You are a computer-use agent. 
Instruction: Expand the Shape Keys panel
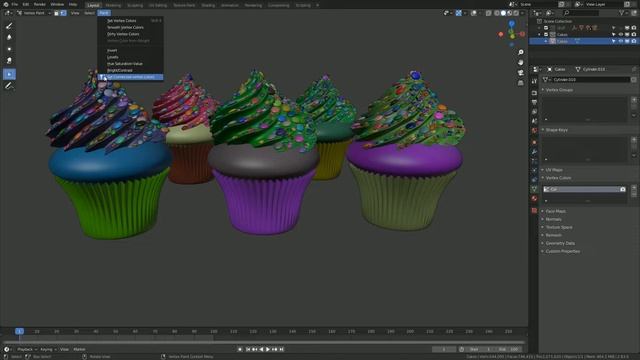[x=557, y=130]
